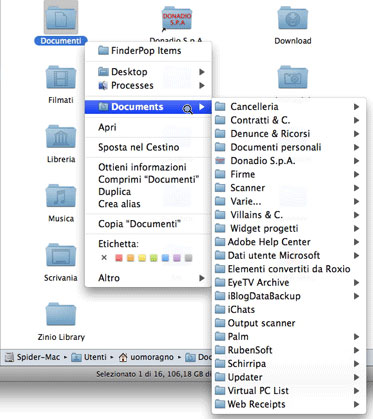Expand the Processes submenu arrow
The width and height of the screenshot is (373, 419).
pyautogui.click(x=202, y=86)
